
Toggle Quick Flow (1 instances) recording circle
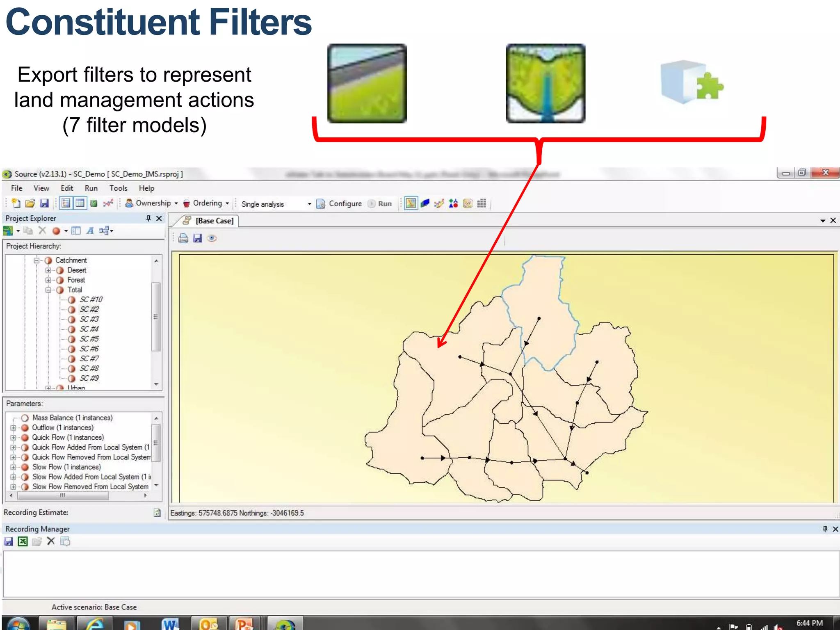point(25,438)
